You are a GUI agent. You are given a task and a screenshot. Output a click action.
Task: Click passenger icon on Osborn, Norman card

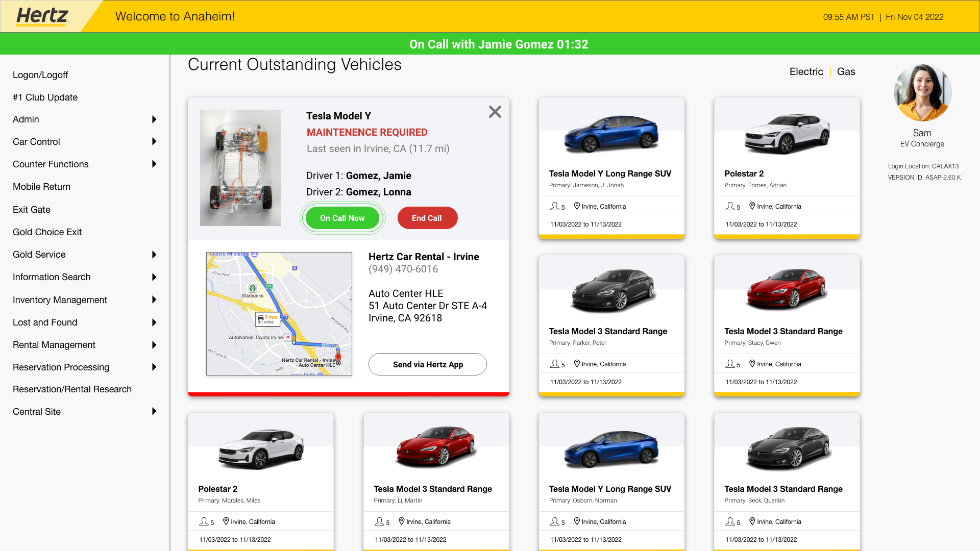point(555,521)
